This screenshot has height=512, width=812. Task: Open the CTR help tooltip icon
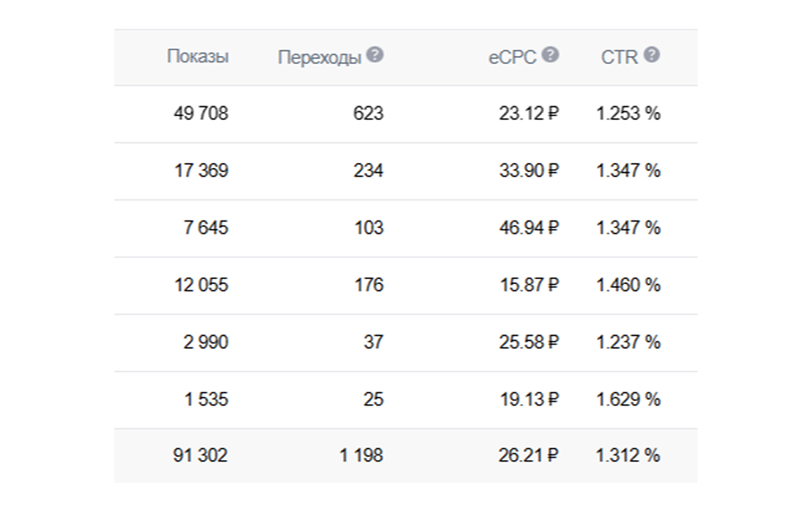pos(651,55)
